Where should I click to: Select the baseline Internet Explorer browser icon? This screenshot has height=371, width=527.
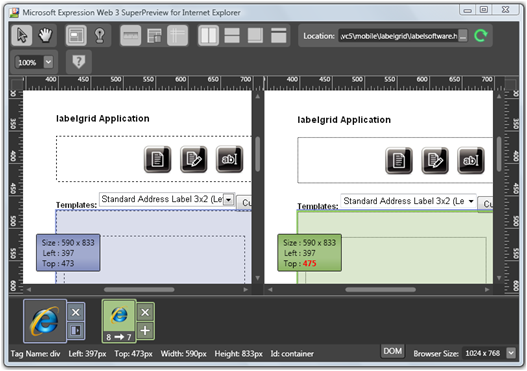tap(45, 321)
